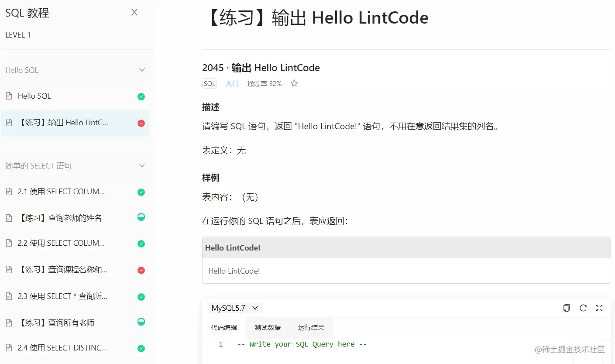Viewport: 615px width, 364px height.
Task: Click into code editor line 1
Action: coord(302,344)
